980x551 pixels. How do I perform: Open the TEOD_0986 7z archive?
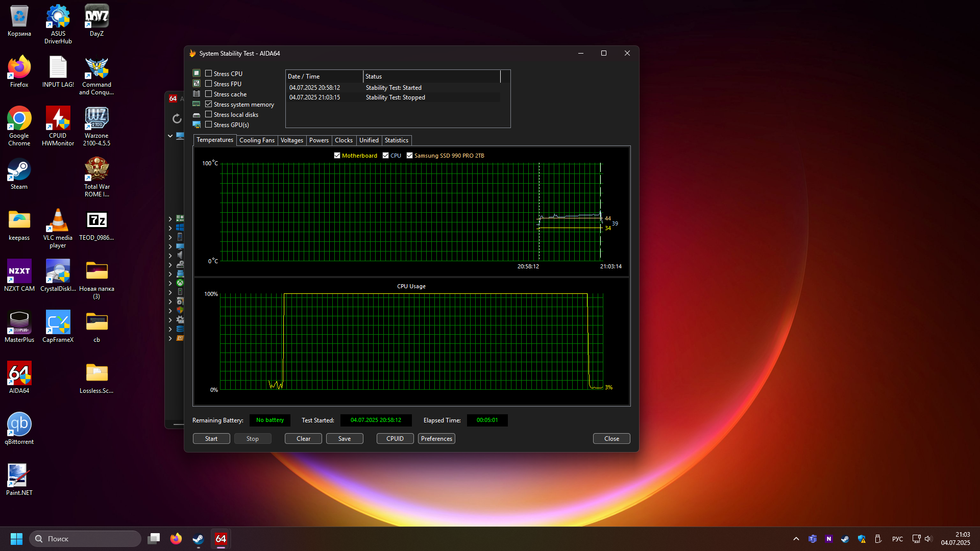96,224
